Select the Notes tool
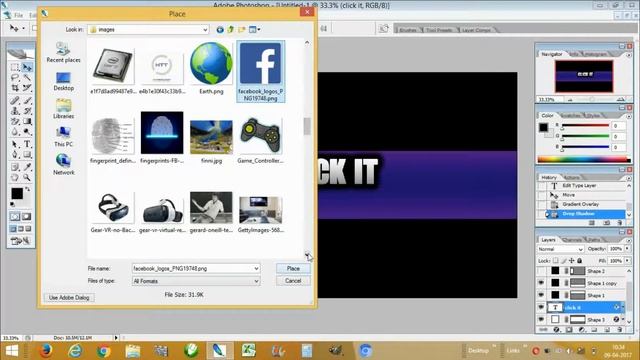 15,167
